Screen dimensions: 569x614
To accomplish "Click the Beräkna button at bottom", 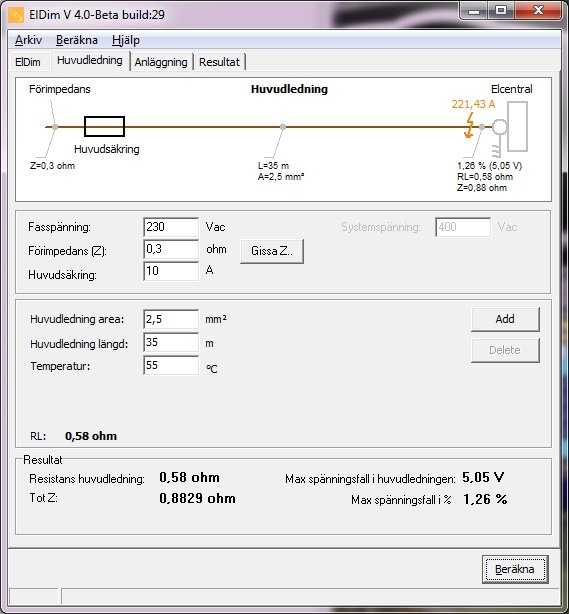I will pos(515,569).
